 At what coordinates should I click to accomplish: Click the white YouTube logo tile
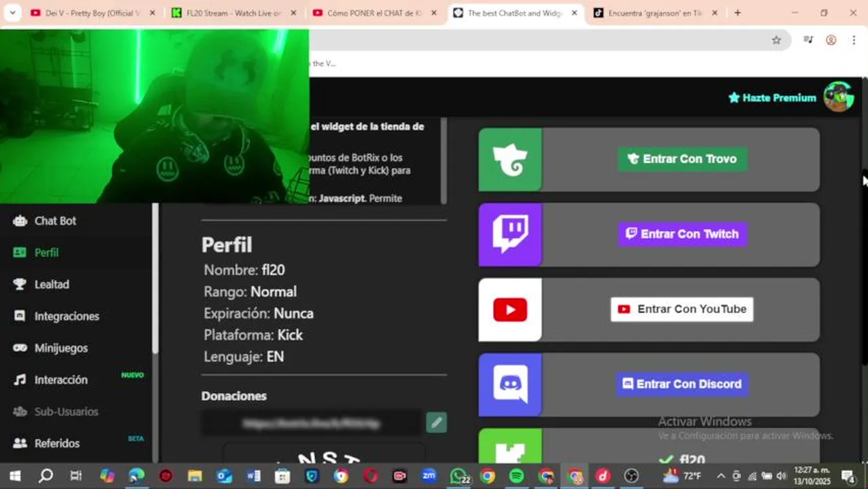coord(510,310)
